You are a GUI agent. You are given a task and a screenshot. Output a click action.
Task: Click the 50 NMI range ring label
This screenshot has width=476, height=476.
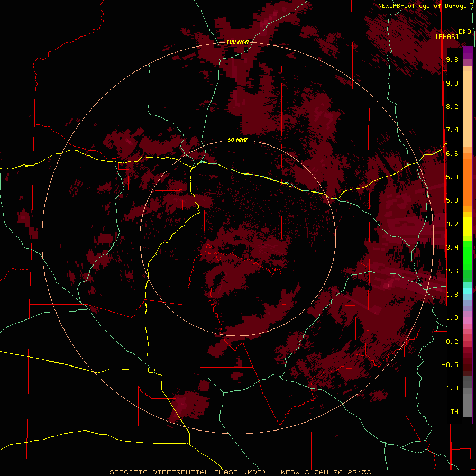pyautogui.click(x=237, y=140)
